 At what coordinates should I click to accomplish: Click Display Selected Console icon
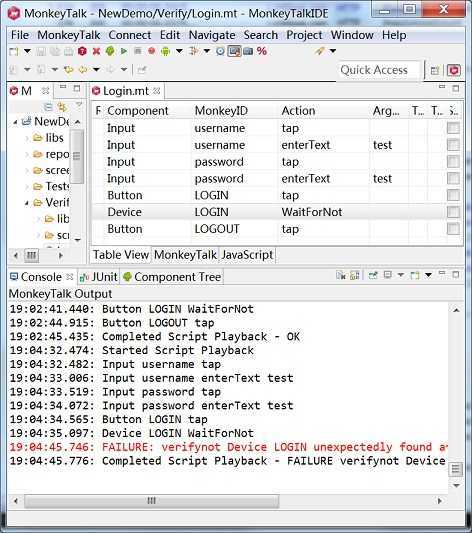tap(388, 275)
